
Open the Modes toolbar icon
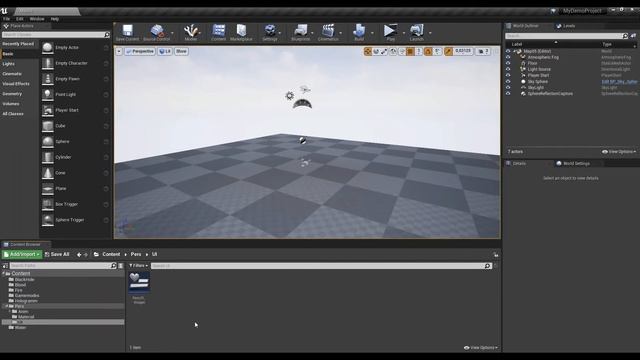[x=191, y=33]
